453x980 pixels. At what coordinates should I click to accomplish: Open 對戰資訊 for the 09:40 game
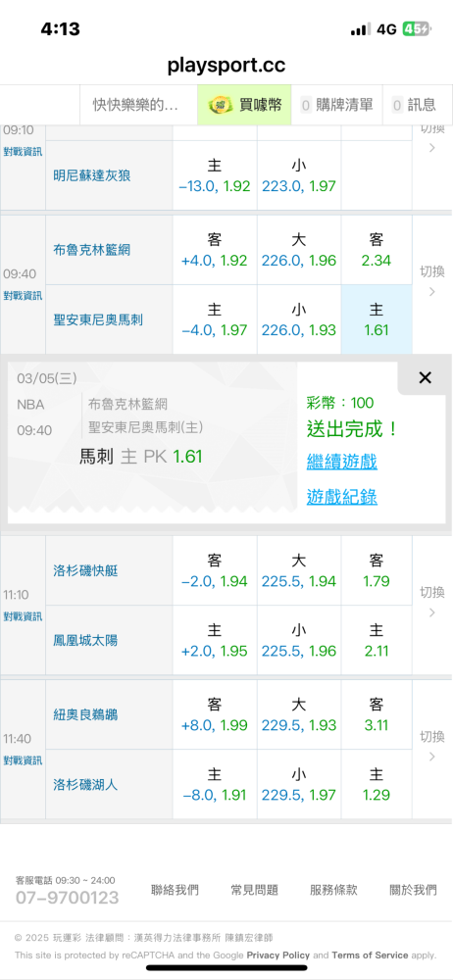(x=23, y=296)
